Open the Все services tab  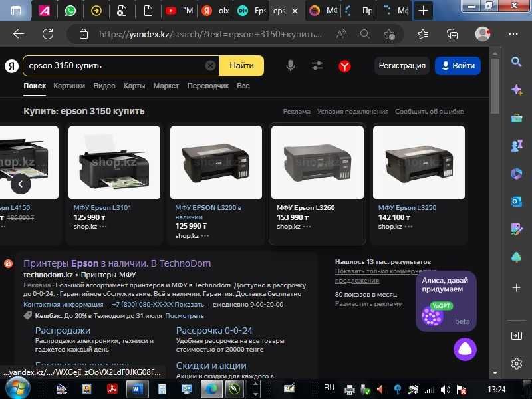point(243,86)
